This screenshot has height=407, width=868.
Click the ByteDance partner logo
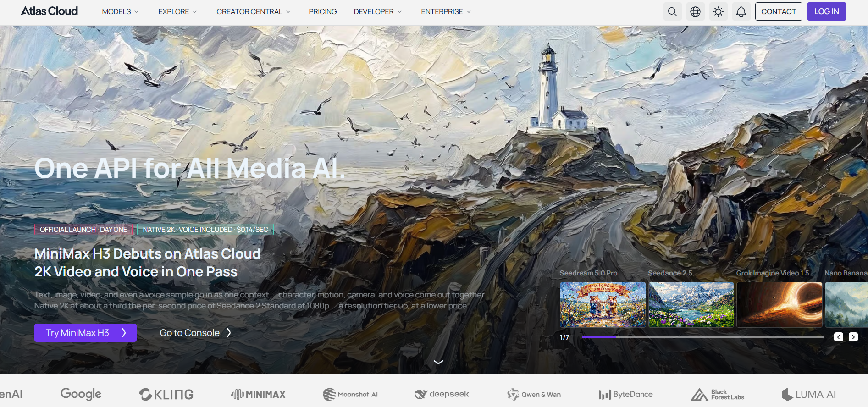click(x=625, y=394)
